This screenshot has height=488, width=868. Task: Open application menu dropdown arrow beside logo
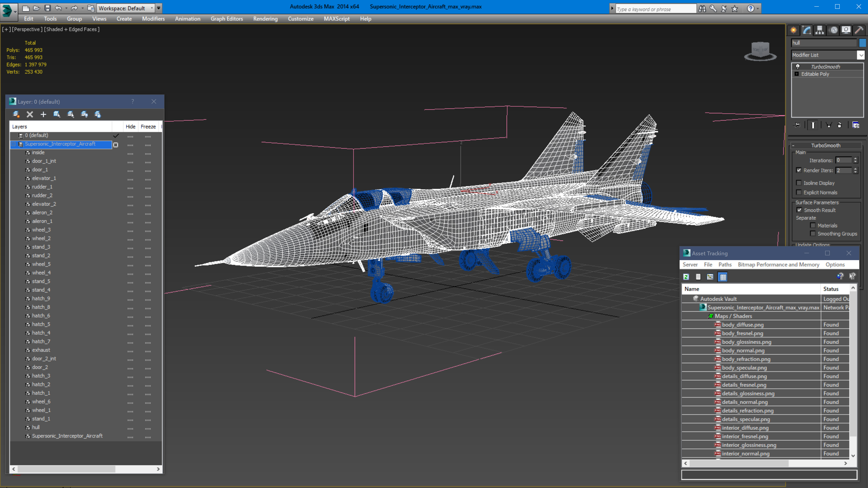coord(15,11)
